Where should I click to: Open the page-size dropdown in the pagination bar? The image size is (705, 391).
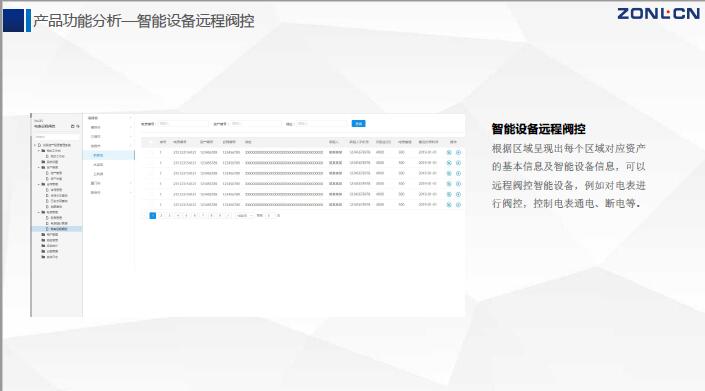[244, 216]
